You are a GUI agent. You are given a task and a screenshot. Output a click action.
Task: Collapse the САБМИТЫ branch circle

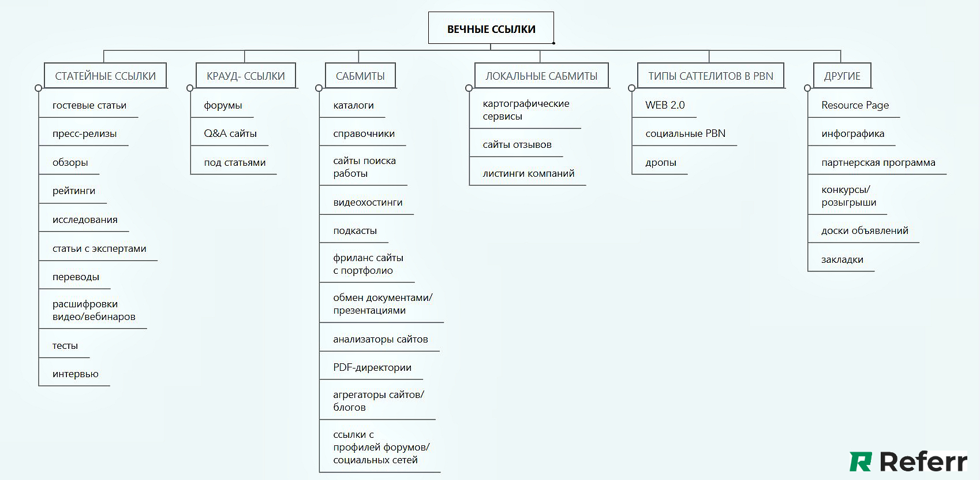click(x=319, y=88)
